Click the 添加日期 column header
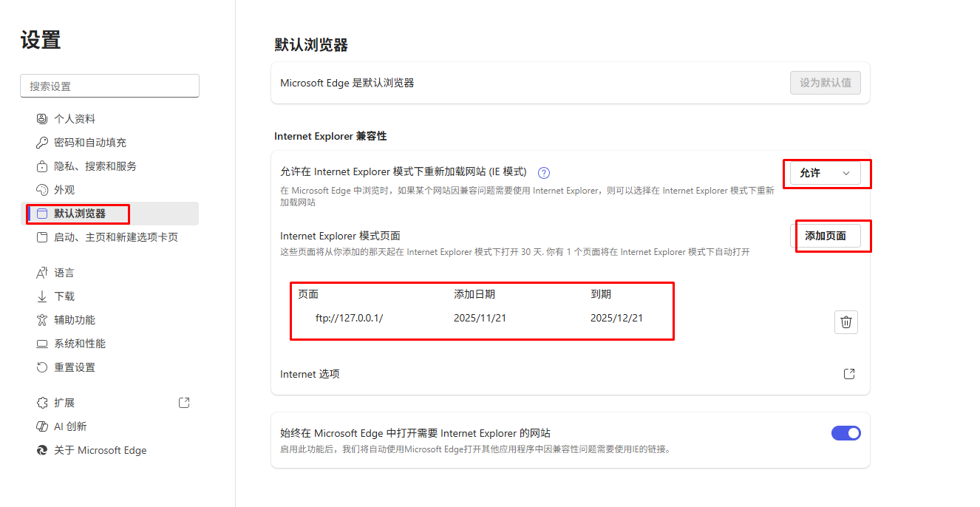Image resolution: width=980 pixels, height=507 pixels. click(474, 294)
